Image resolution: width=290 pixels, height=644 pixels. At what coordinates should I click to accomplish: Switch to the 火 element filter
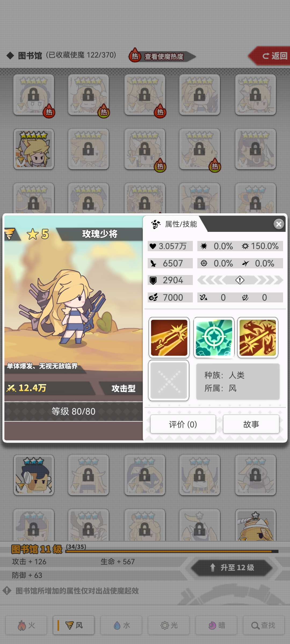26,625
